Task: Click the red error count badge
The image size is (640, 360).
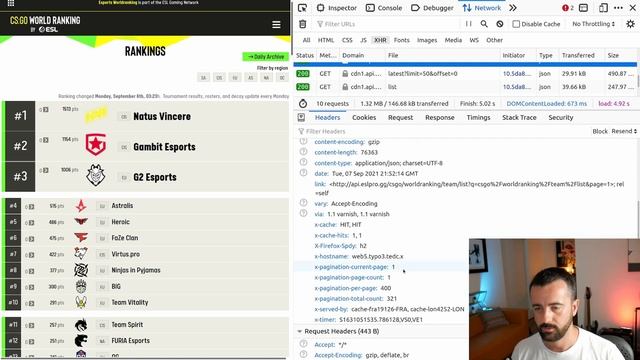Action: pyautogui.click(x=568, y=8)
